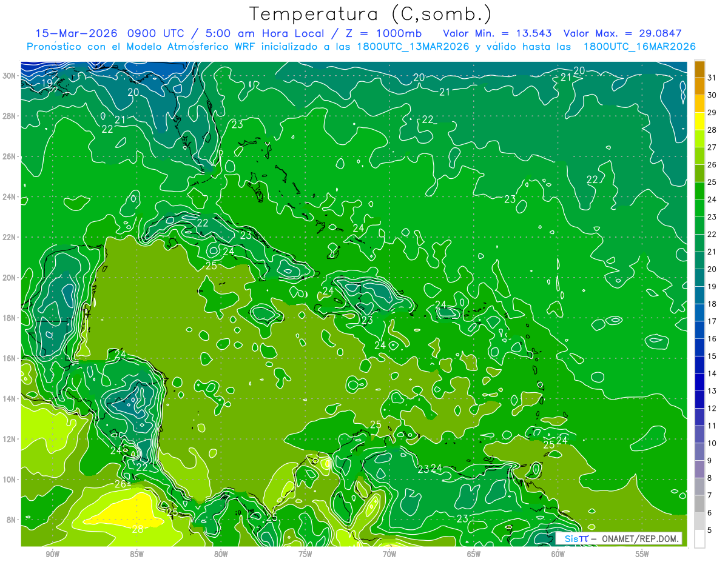Click the 85W longitude axis label
The image size is (728, 562).
click(x=136, y=554)
